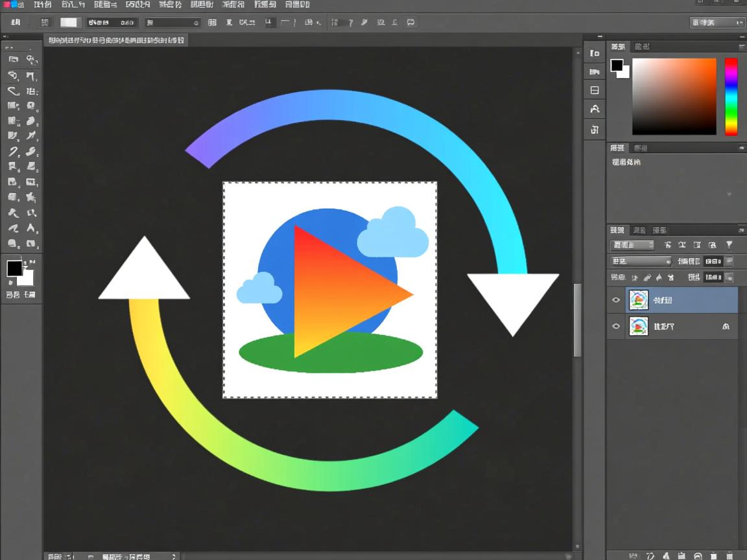Click the rainbow hue slider in Color panel
The height and width of the screenshot is (560, 747).
click(731, 96)
